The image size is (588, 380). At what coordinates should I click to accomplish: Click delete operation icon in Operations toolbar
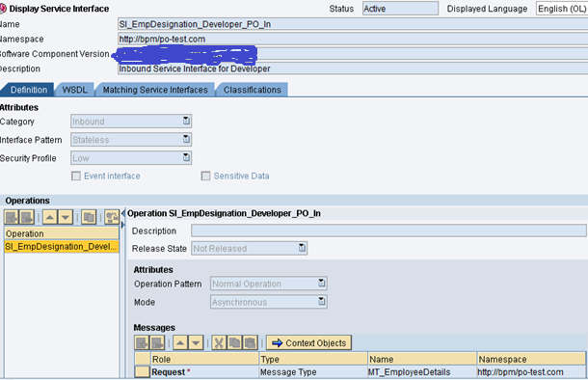tap(27, 217)
